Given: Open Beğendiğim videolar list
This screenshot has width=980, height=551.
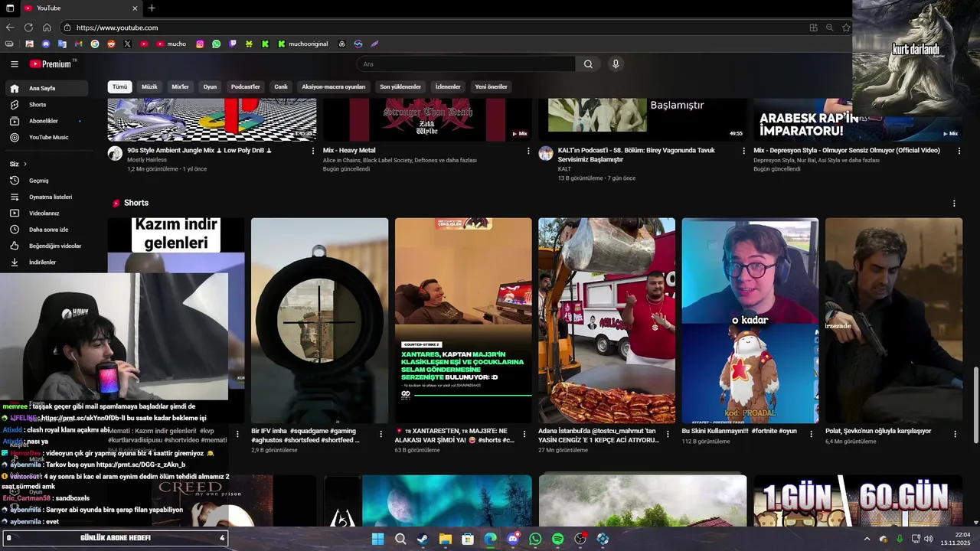Looking at the screenshot, I should pyautogui.click(x=47, y=246).
